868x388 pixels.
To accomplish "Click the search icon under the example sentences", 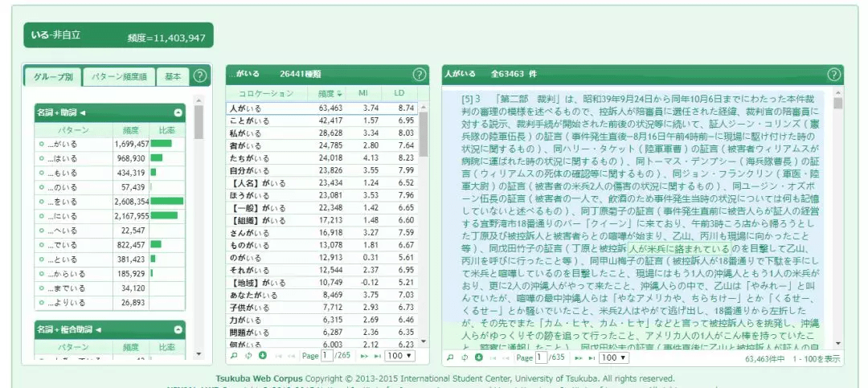I will (450, 357).
